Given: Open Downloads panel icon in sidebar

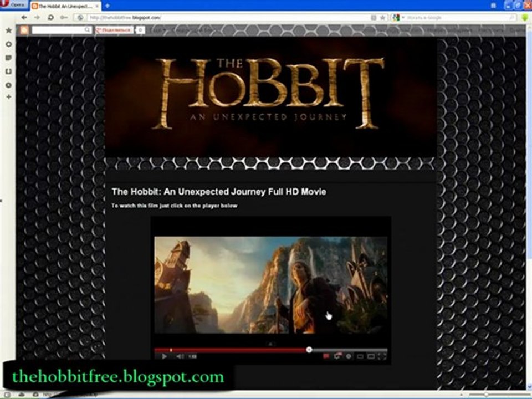Looking at the screenshot, I should click(x=9, y=71).
